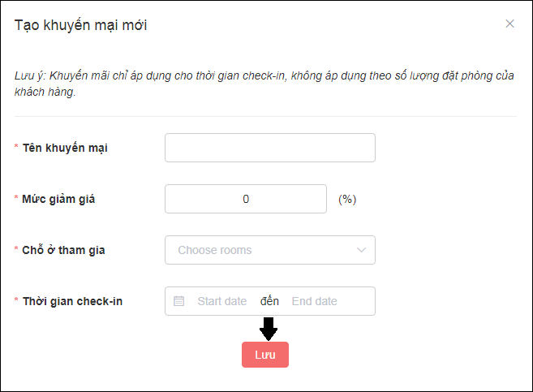Focus the Mức giảm giá percentage input
The width and height of the screenshot is (533, 392).
[246, 199]
